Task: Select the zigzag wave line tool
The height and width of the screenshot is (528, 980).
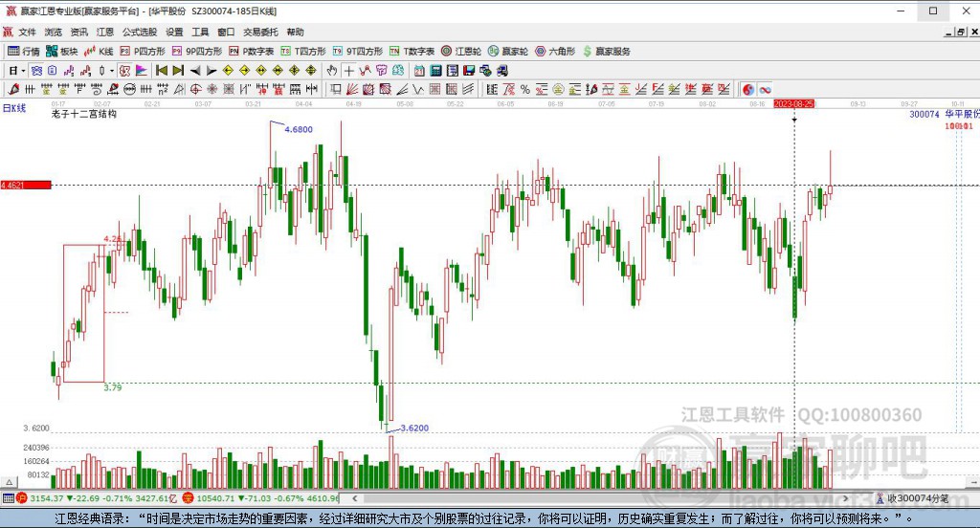Action: [418, 89]
